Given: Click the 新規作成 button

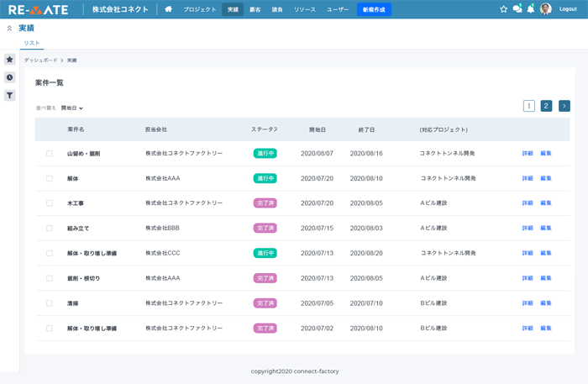Looking at the screenshot, I should click(374, 9).
